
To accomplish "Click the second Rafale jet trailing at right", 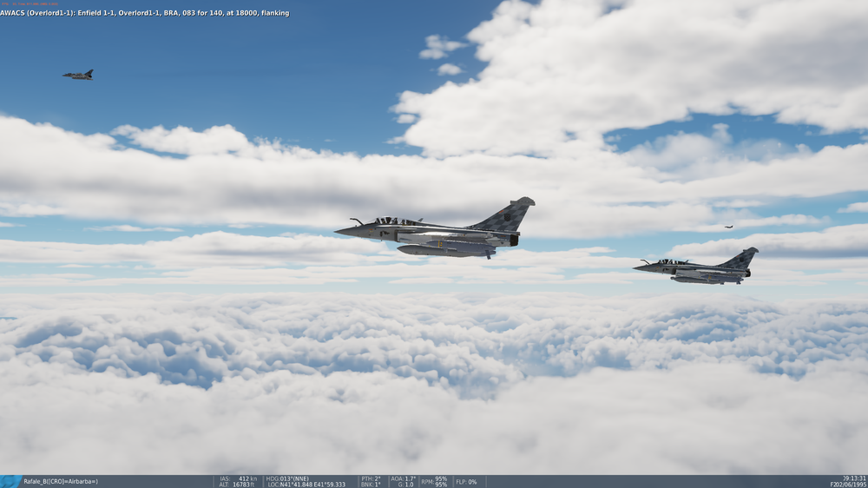I will point(696,267).
